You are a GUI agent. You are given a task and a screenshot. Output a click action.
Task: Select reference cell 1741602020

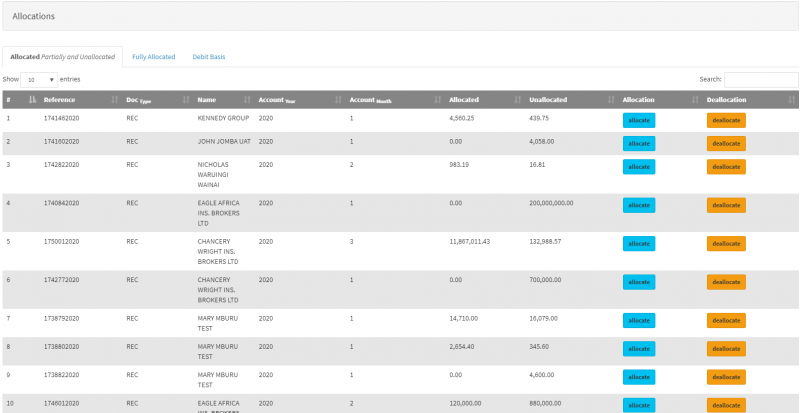(61, 141)
